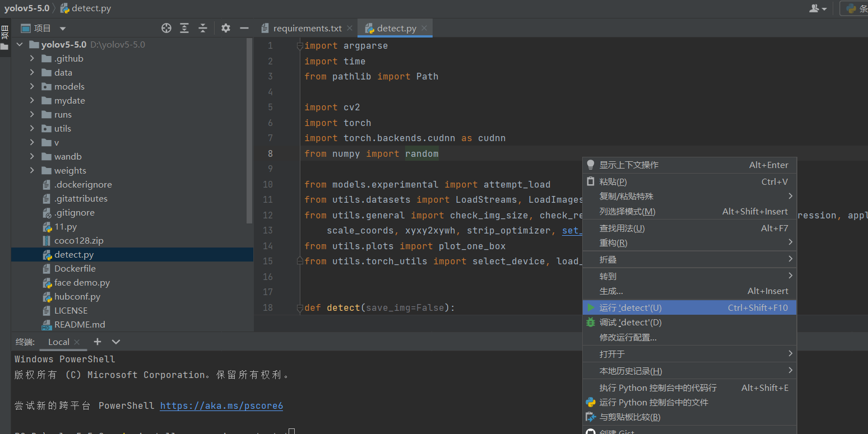Click the Expand All icon in project toolbar
868x434 pixels.
point(184,28)
